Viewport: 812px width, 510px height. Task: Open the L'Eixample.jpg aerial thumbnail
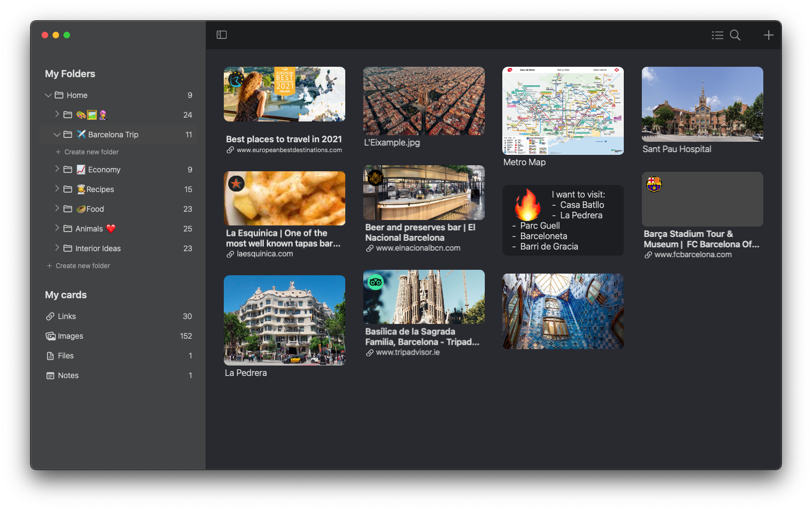click(x=424, y=101)
